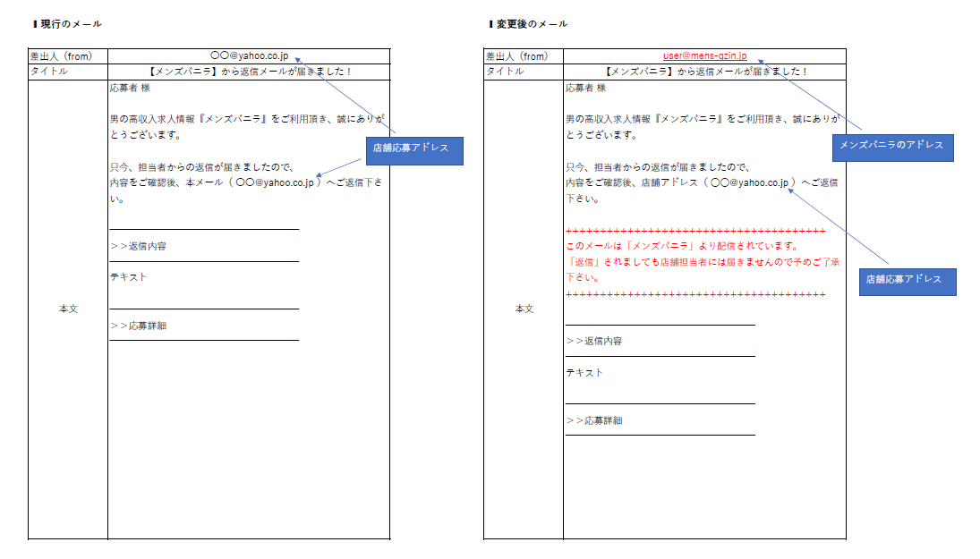
Task: Select the 差出人（from）cell in the right table
Action: (516, 54)
